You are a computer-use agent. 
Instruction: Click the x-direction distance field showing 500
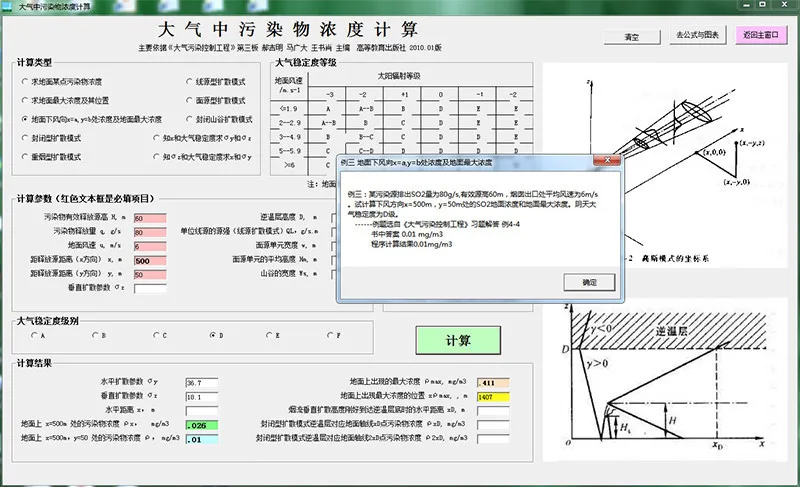[150, 261]
